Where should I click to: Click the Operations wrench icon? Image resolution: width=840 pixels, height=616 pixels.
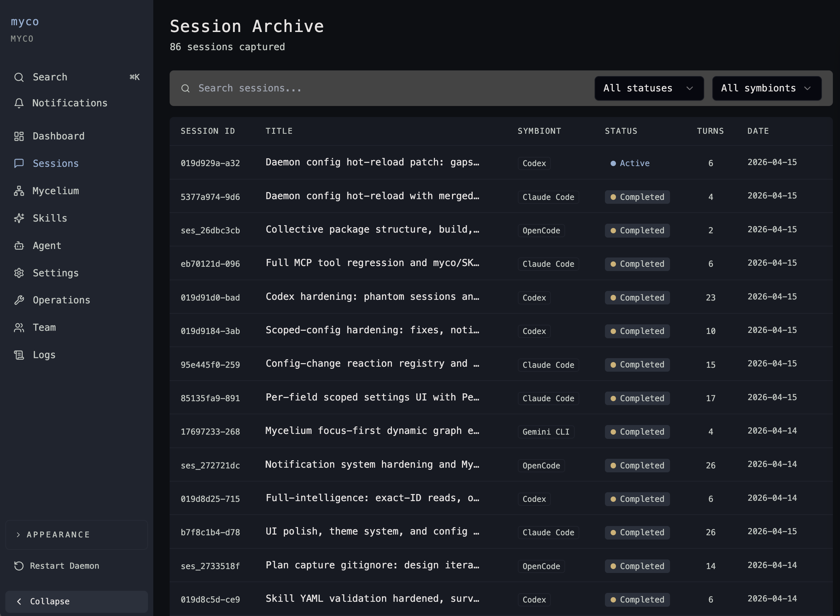coord(19,300)
